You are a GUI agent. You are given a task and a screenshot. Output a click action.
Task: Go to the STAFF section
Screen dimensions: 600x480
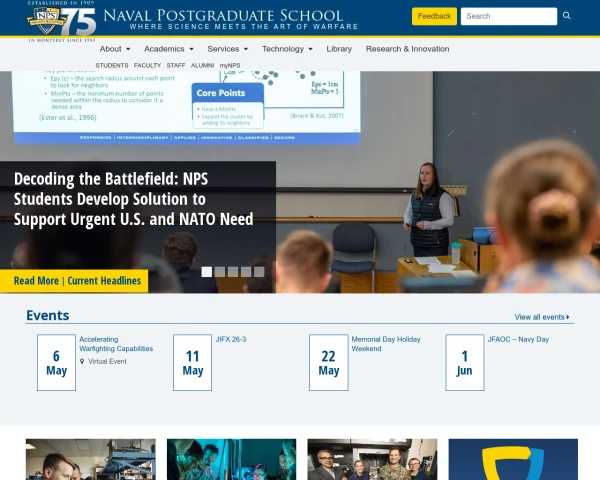[176, 65]
